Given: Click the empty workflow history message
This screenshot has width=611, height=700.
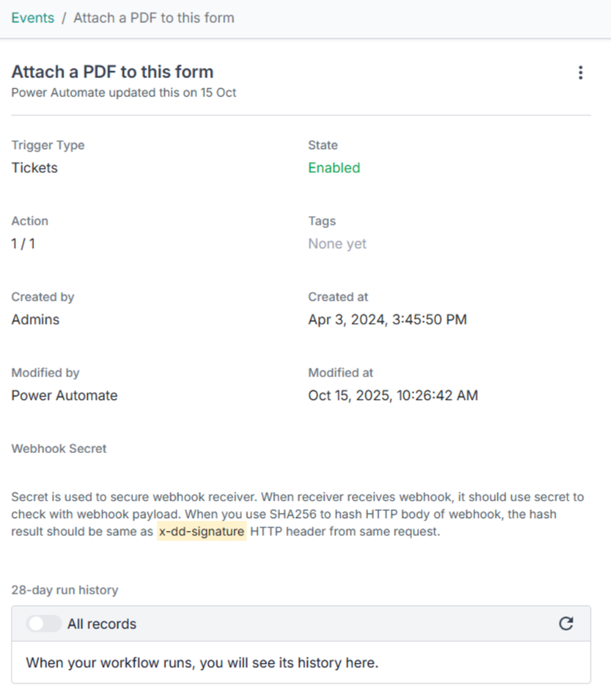Looking at the screenshot, I should pos(202,663).
